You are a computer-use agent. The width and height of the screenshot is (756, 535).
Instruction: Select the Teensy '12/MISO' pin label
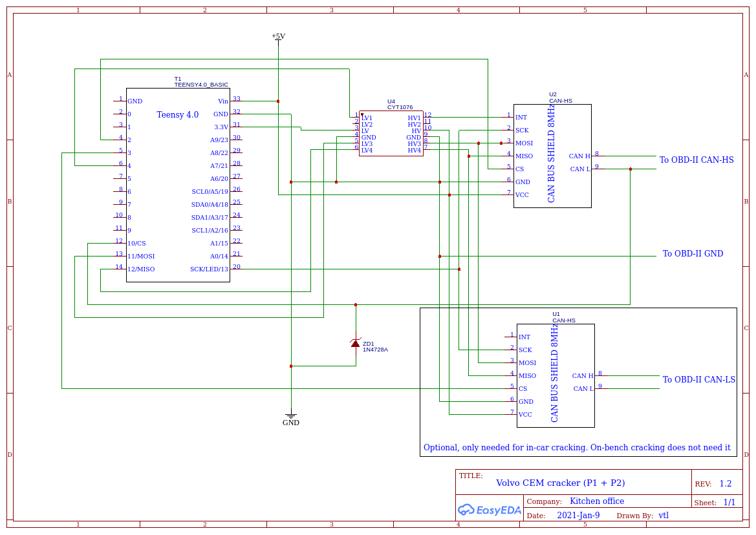[141, 269]
